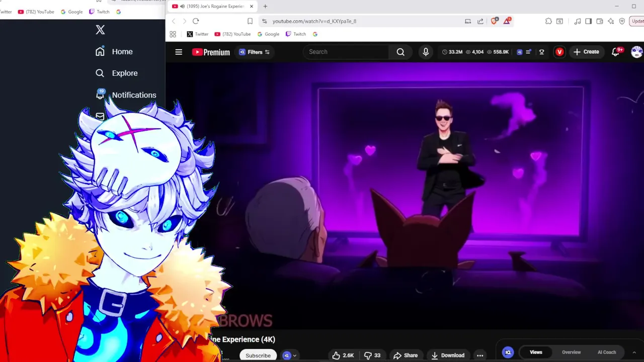The height and width of the screenshot is (362, 644).
Task: Open Google bookmark in background window
Action: (71, 12)
